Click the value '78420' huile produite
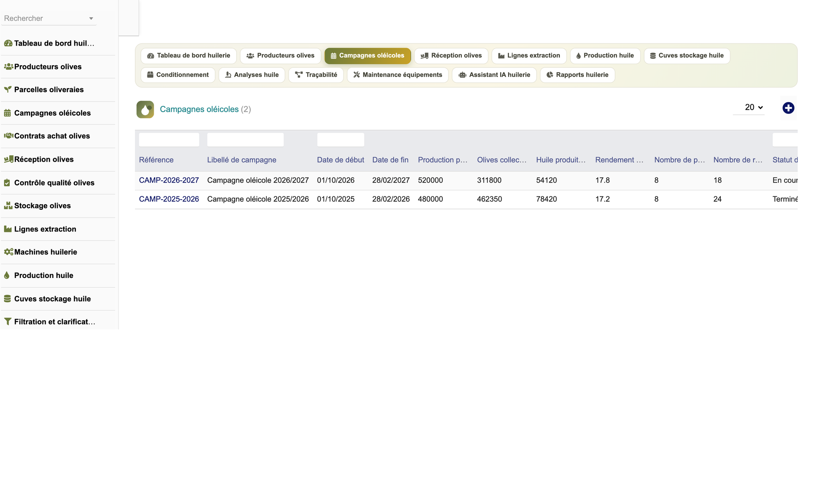The width and height of the screenshot is (815, 504). [546, 199]
